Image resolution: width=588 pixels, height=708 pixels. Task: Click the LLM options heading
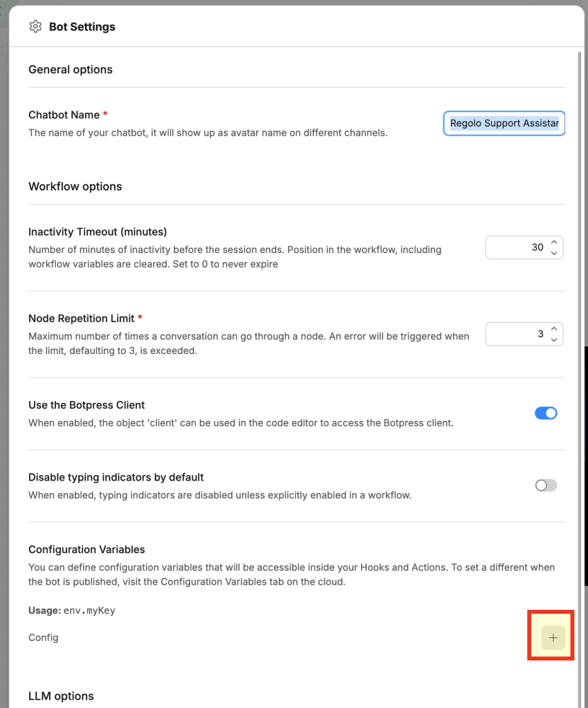[61, 696]
